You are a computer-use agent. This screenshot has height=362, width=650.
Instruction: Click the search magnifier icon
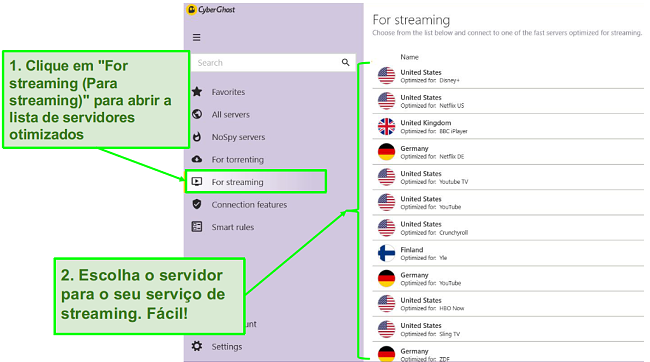coord(345,62)
